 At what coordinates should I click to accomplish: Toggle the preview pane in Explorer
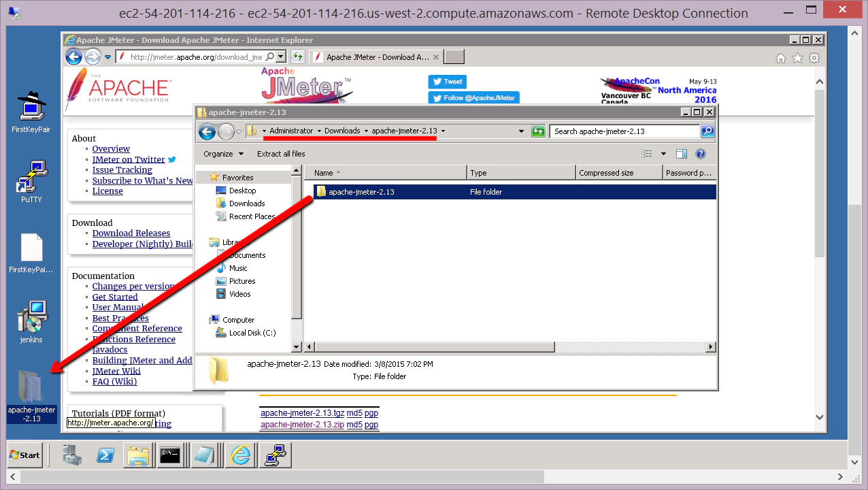[x=681, y=153]
